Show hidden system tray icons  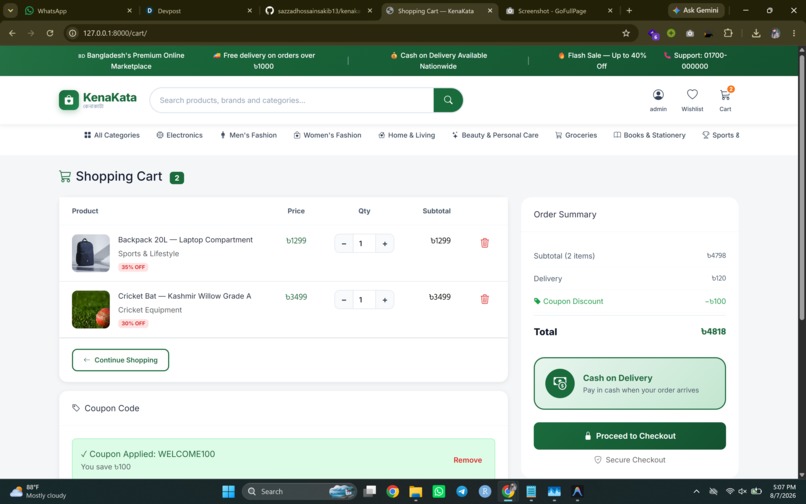(x=696, y=491)
